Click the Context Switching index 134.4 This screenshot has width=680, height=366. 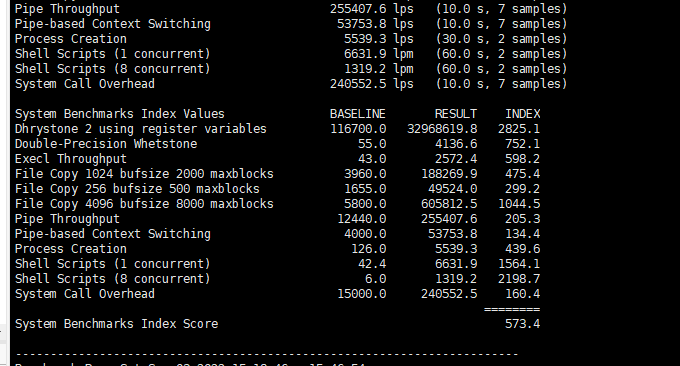[x=523, y=234]
